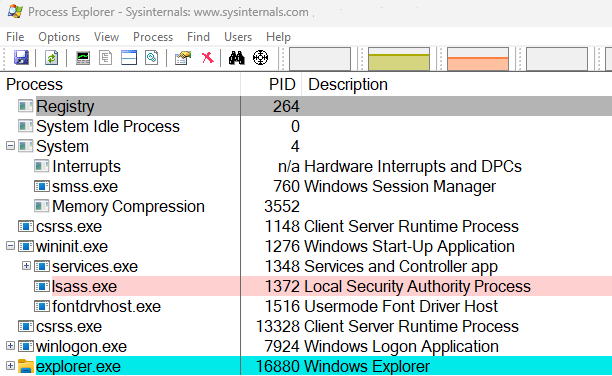Click the System Idle Process icon

coord(25,126)
